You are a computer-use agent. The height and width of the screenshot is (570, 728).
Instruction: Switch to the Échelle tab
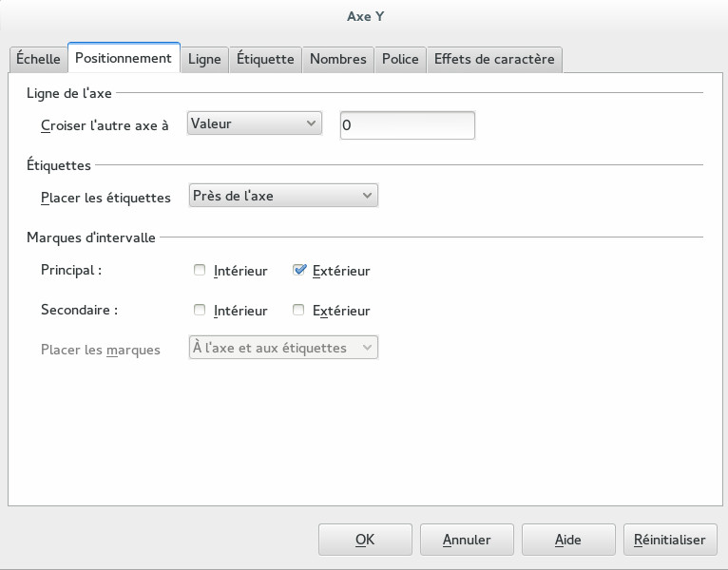[x=39, y=59]
